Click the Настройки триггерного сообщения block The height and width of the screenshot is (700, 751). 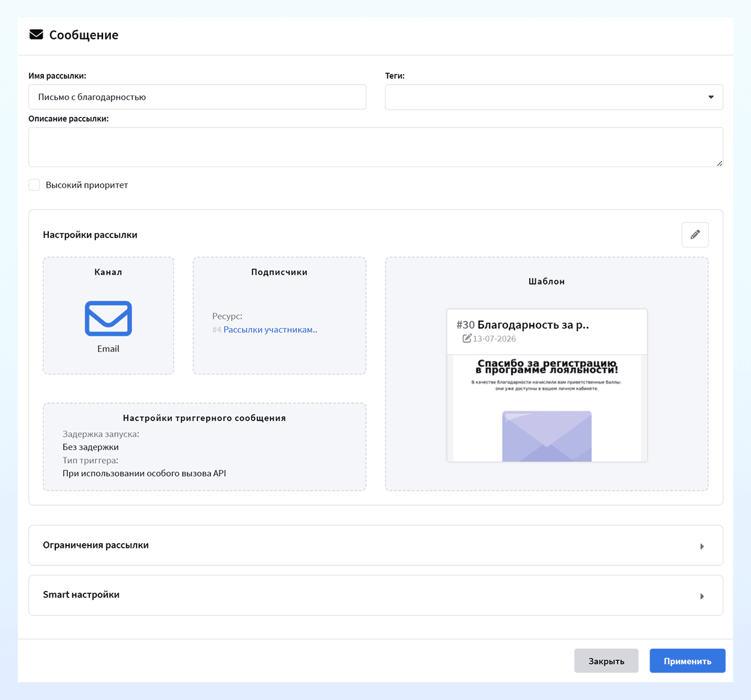point(204,447)
